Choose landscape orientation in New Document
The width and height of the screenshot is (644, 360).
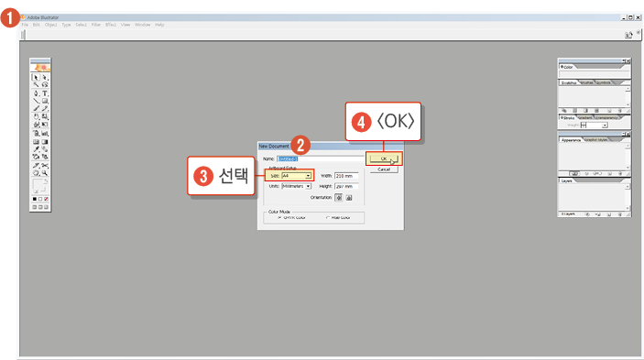(x=349, y=198)
